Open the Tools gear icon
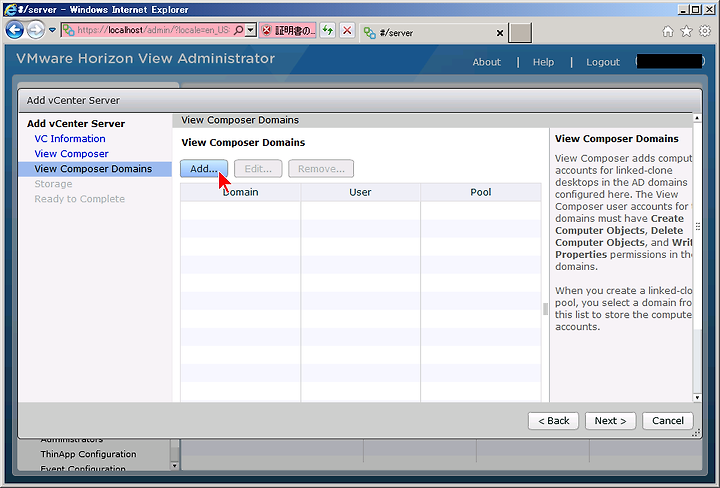Image resolution: width=720 pixels, height=488 pixels. [x=704, y=31]
